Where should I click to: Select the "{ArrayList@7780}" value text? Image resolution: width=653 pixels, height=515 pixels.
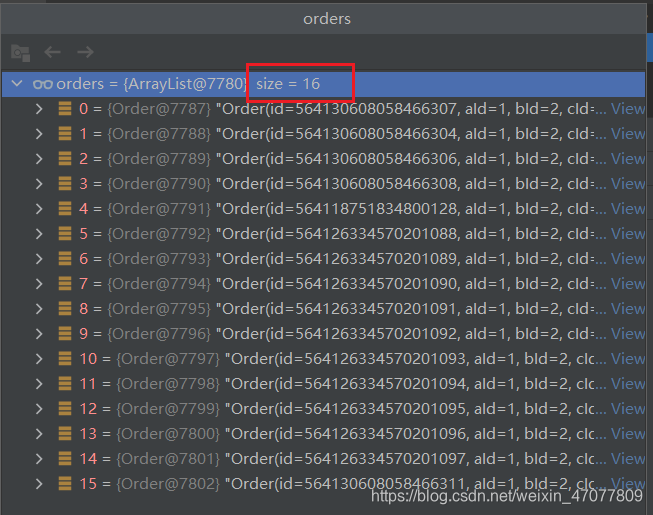185,84
